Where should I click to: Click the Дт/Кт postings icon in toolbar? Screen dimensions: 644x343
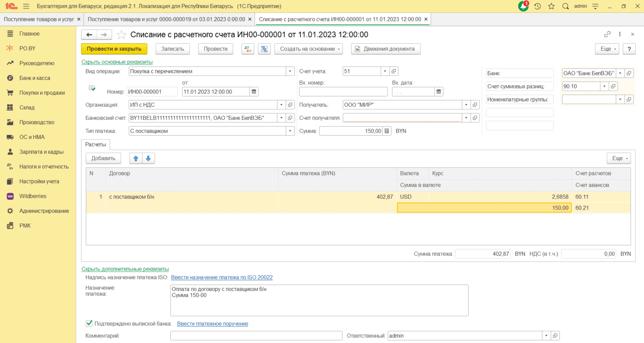coord(248,49)
